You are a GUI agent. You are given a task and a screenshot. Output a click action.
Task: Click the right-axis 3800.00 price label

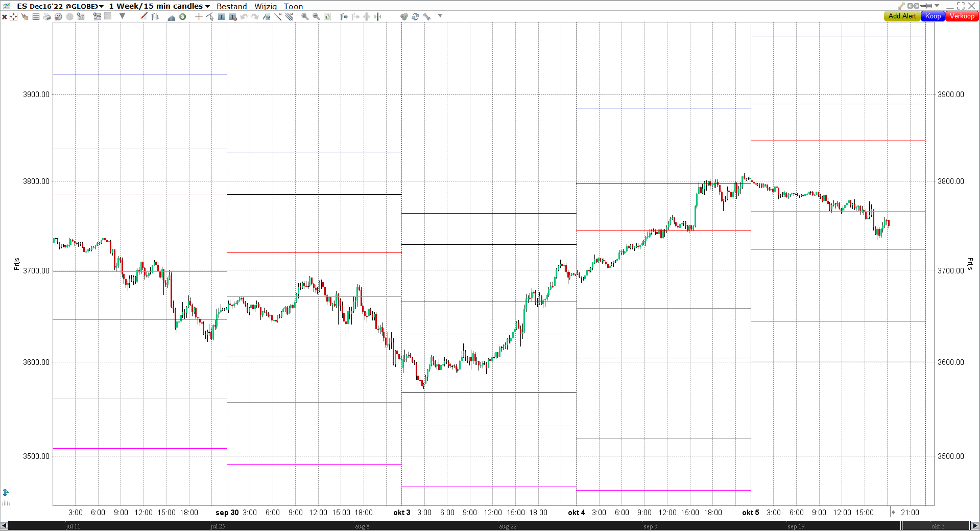pos(951,181)
